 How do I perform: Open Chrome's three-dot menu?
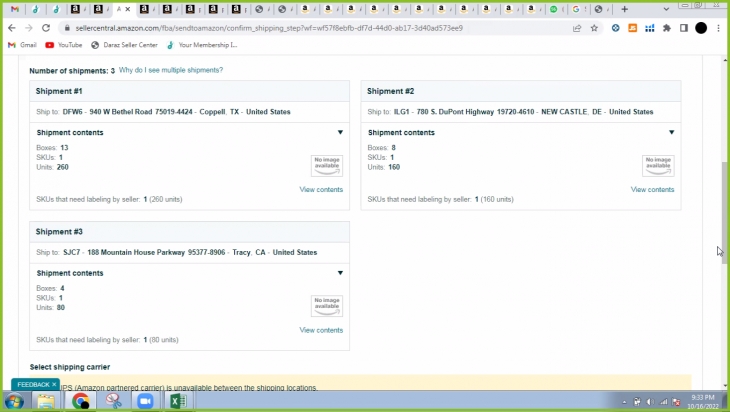click(x=718, y=28)
